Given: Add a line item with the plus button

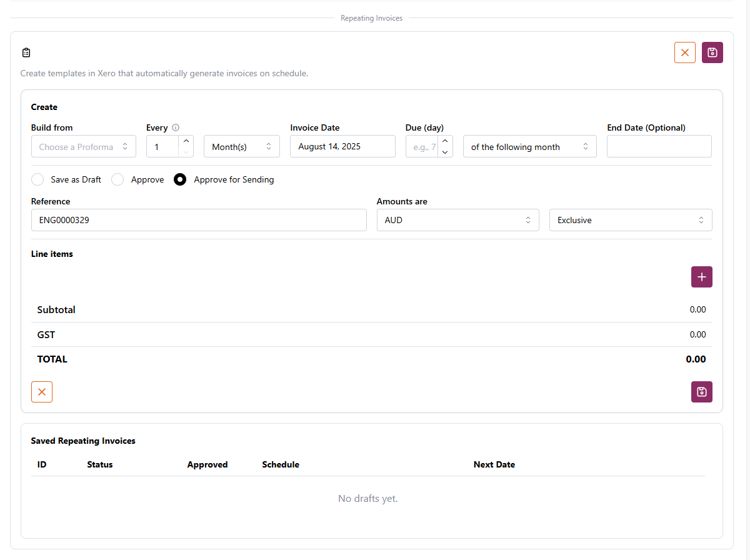Looking at the screenshot, I should tap(701, 277).
